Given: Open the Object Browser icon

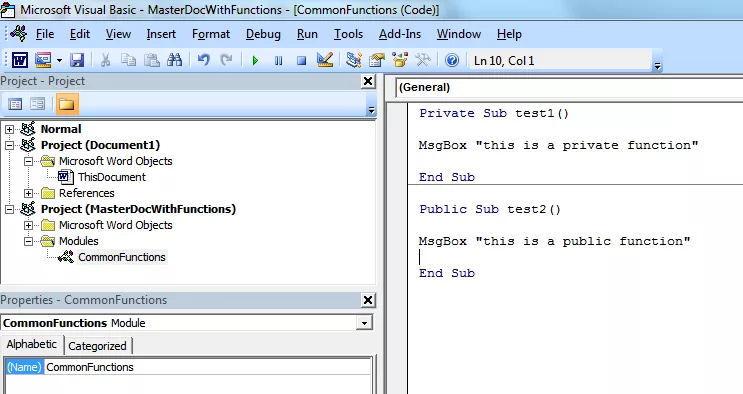Looking at the screenshot, I should (x=400, y=60).
